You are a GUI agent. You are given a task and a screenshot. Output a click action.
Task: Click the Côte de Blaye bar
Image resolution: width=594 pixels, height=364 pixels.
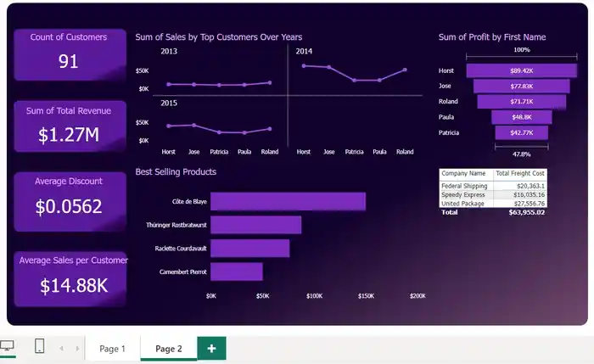point(288,201)
